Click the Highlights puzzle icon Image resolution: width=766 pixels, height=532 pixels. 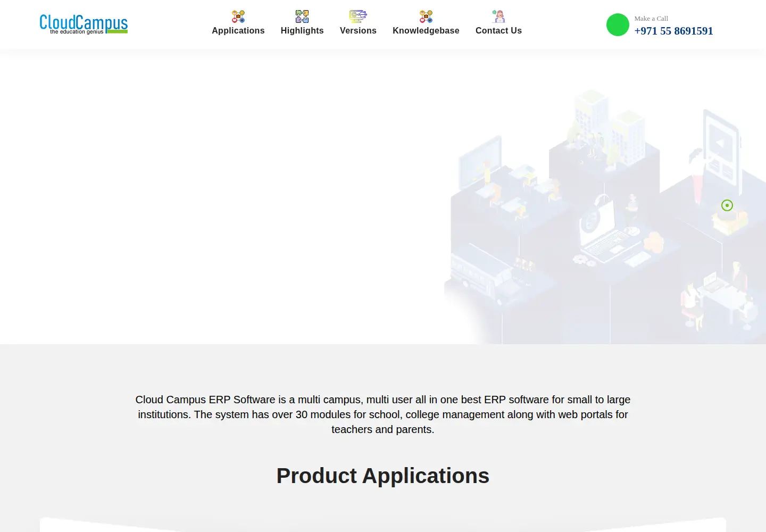pyautogui.click(x=302, y=16)
